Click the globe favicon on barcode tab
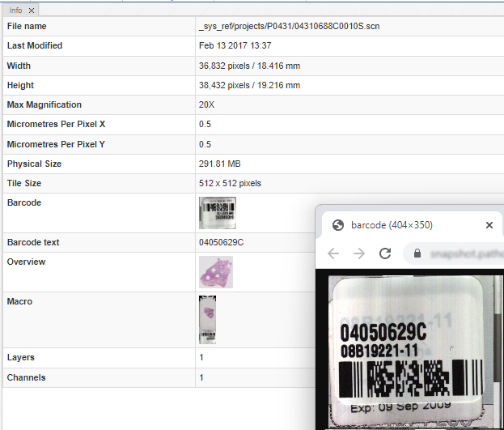The height and width of the screenshot is (430, 504). pyautogui.click(x=338, y=225)
